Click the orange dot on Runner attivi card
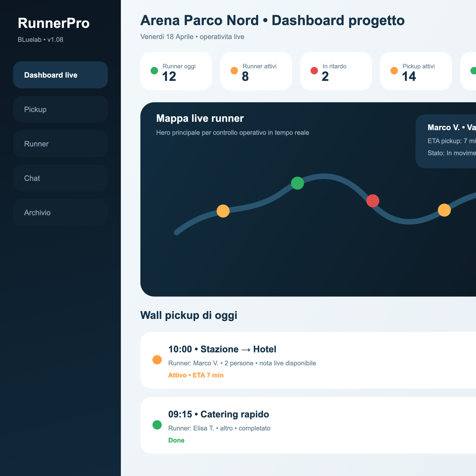Screen dimensions: 476x476 click(234, 70)
